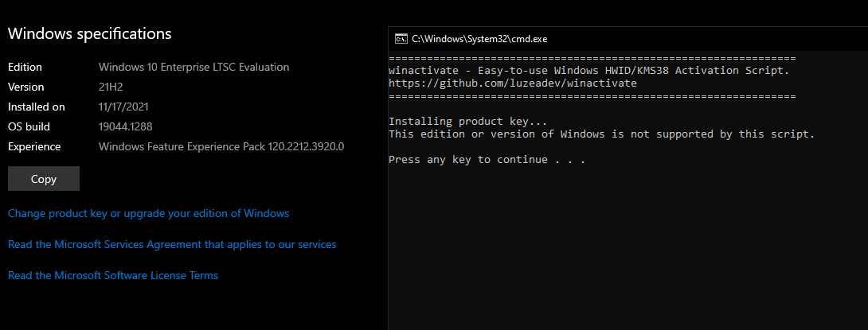Click the Edition label
Screen dimensions: 868x330
click(25, 68)
